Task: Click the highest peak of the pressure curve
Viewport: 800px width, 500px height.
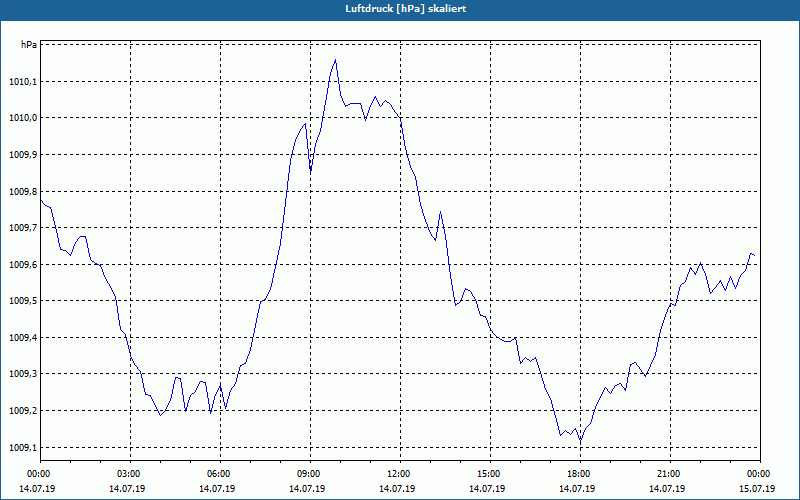Action: coord(335,60)
